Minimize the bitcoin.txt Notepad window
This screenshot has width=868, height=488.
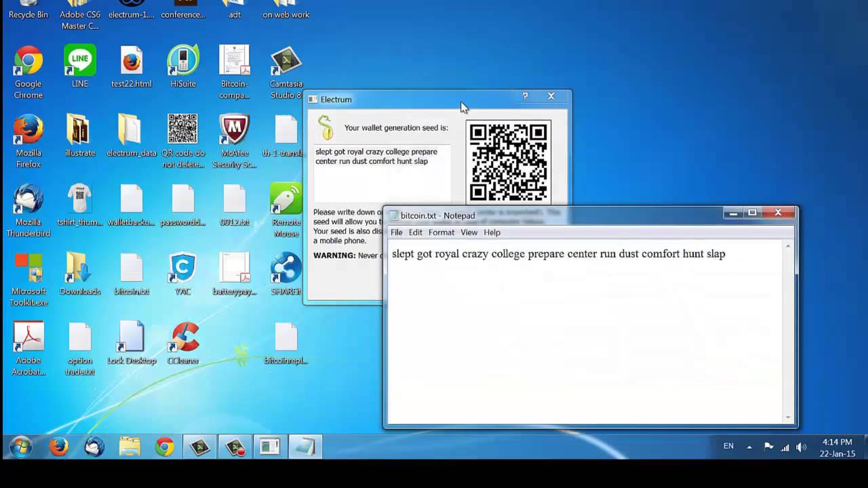733,213
